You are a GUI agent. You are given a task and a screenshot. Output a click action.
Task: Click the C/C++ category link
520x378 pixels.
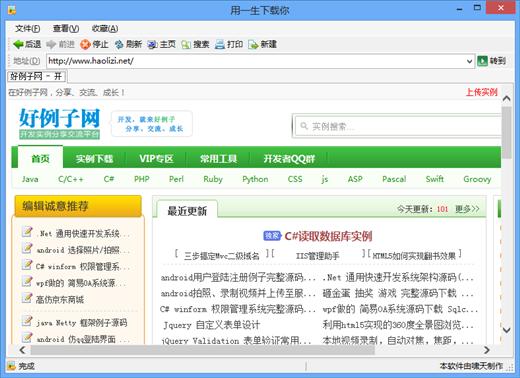click(x=70, y=179)
